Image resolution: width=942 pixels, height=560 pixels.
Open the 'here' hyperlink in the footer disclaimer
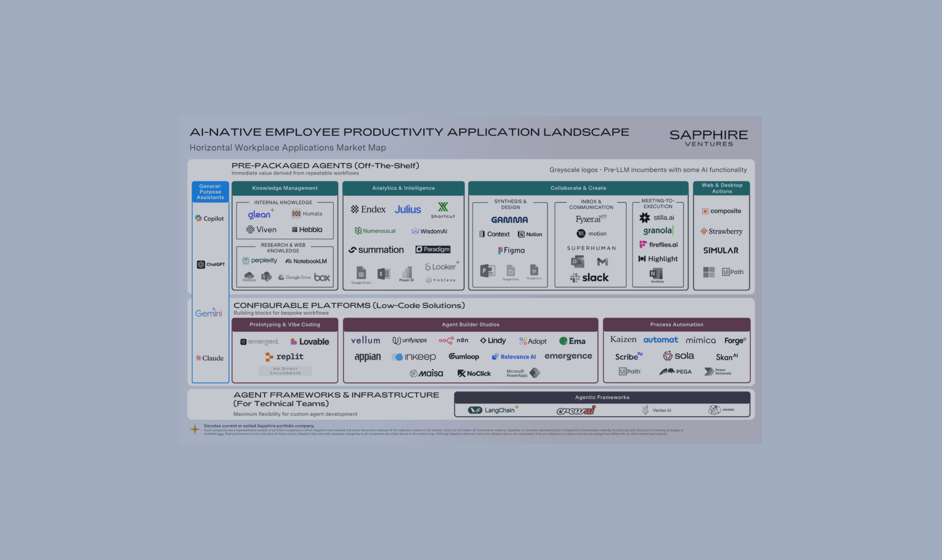click(220, 434)
